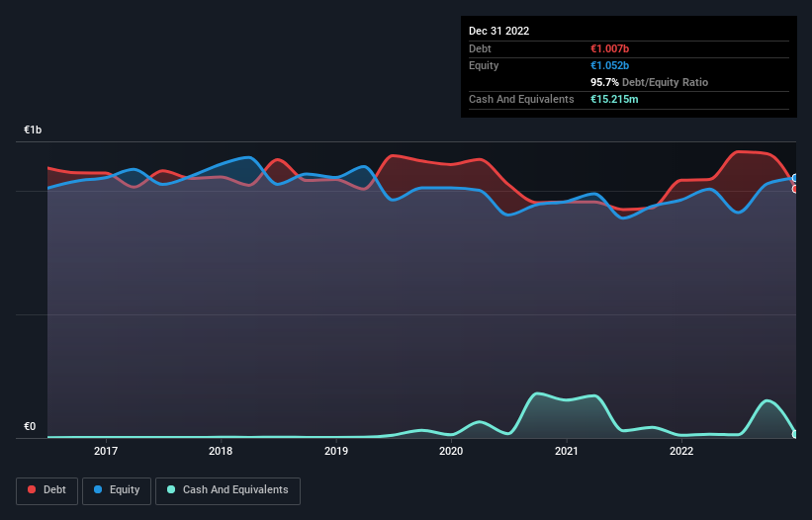Click the Debt label in tooltip
This screenshot has width=812, height=520.
480,48
